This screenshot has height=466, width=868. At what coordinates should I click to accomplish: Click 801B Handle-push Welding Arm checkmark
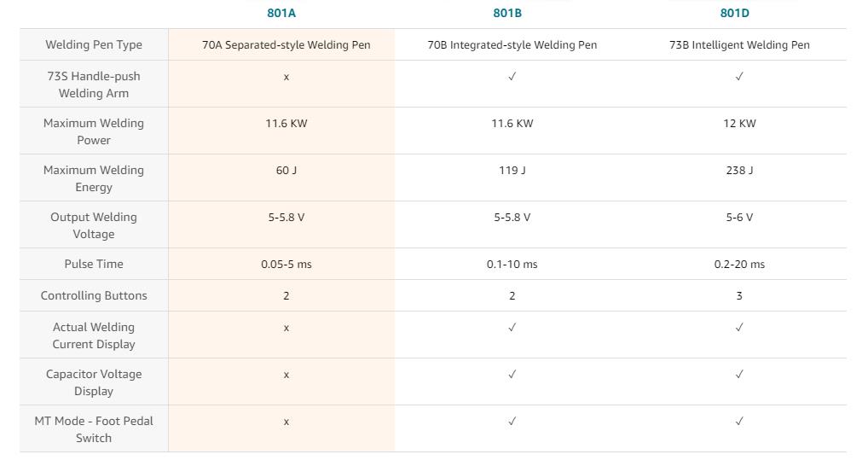[x=512, y=77]
